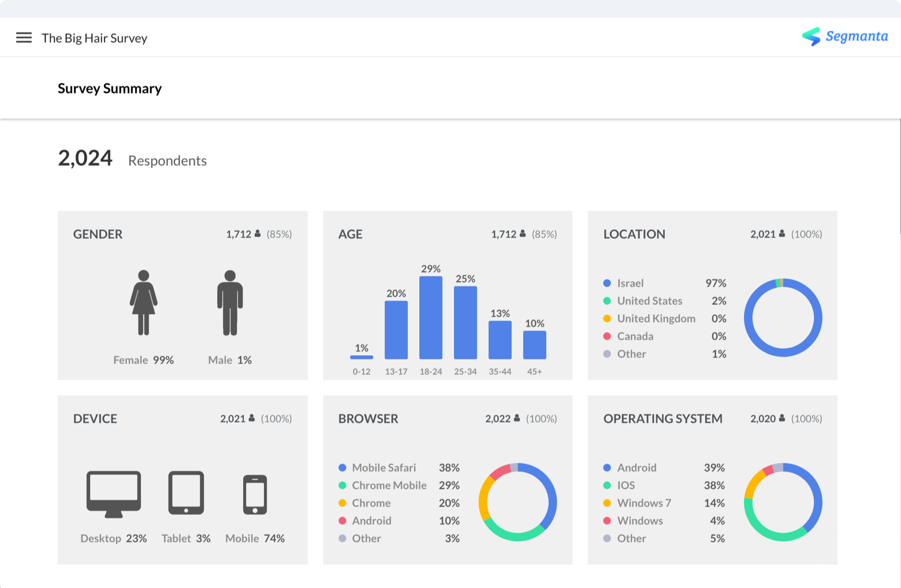Click the Windows 7 operating system label
This screenshot has height=588, width=901.
pyautogui.click(x=644, y=503)
